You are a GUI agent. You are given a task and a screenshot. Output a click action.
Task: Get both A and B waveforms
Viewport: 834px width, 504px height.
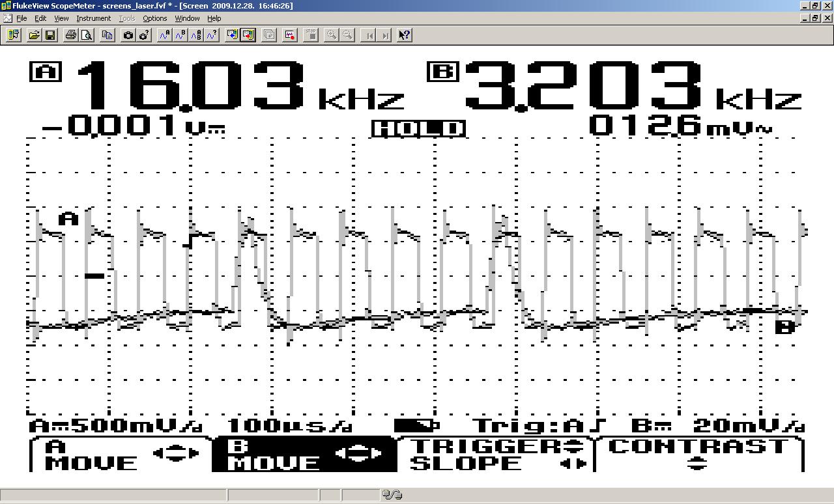196,35
